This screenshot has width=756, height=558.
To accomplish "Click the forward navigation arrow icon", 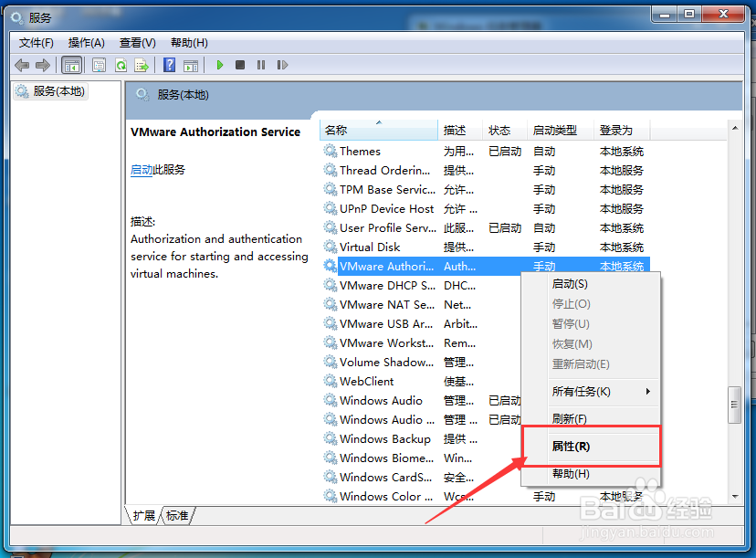I will [x=42, y=64].
